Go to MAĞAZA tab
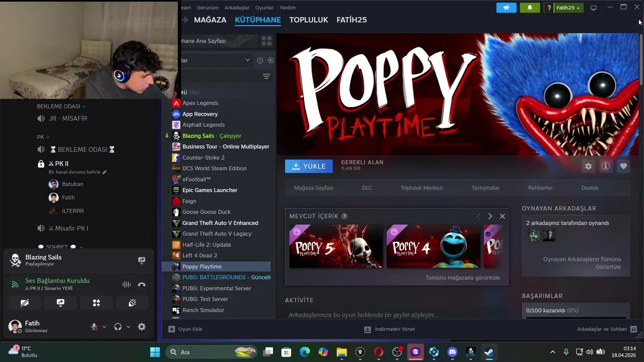 pyautogui.click(x=210, y=20)
